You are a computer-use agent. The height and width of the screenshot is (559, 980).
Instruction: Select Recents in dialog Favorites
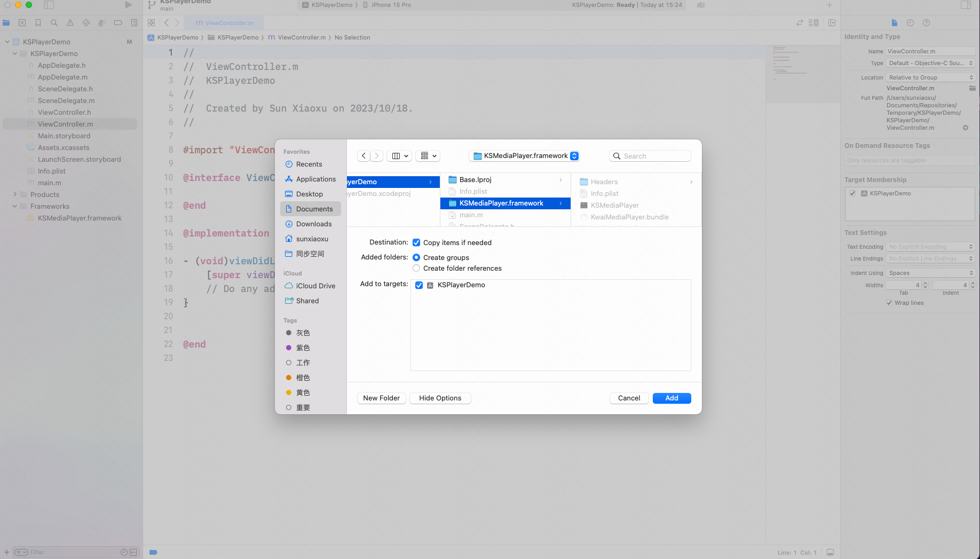tap(310, 164)
